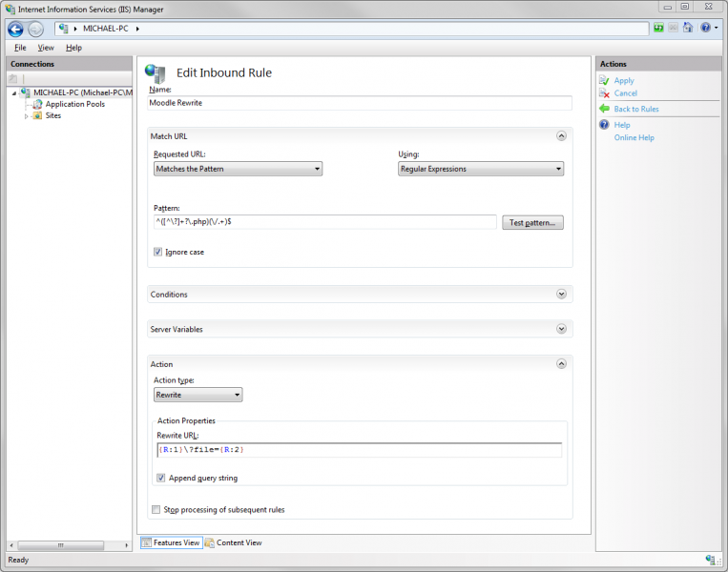Click the Forward navigation arrow
This screenshot has height=572, width=728.
[x=35, y=30]
